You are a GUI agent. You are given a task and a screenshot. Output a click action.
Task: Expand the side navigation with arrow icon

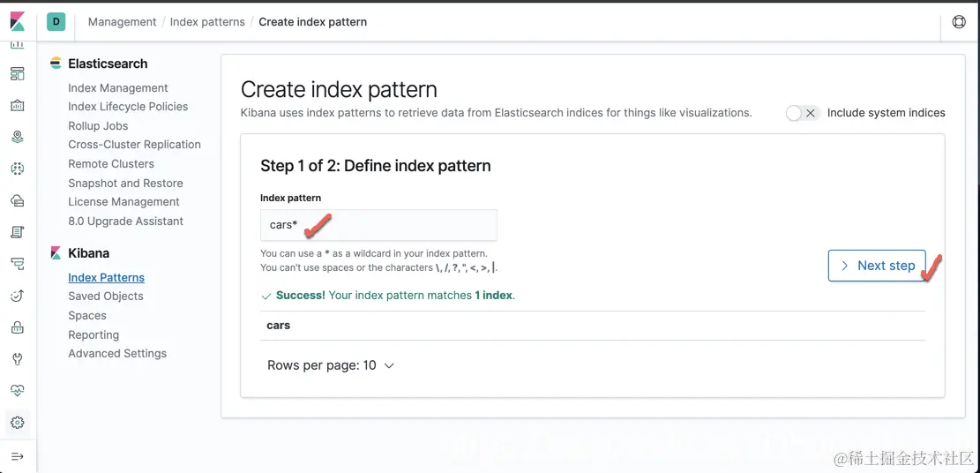(18, 456)
